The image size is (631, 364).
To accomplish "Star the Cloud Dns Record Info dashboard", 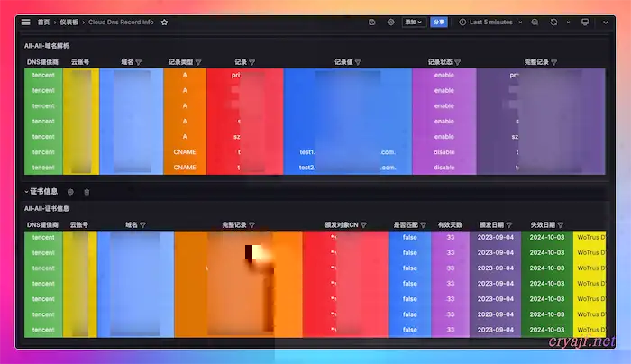I will point(164,23).
